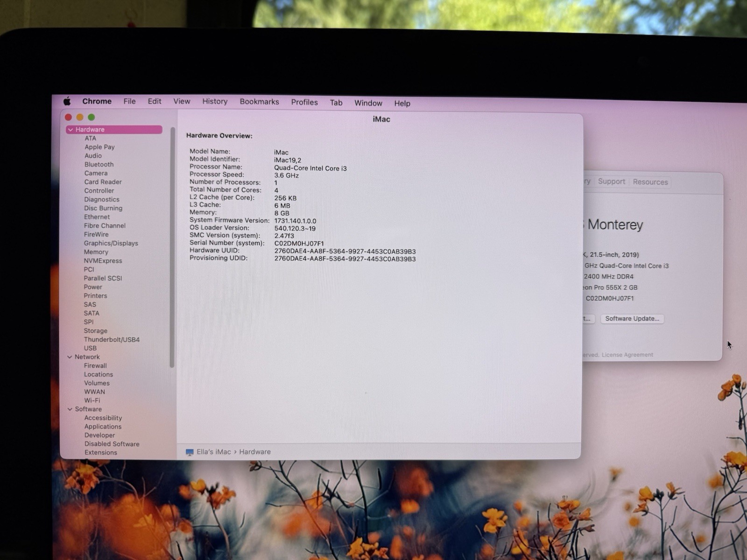Screen dimensions: 747x560
Task: Open the Edit menu
Action: pos(155,101)
